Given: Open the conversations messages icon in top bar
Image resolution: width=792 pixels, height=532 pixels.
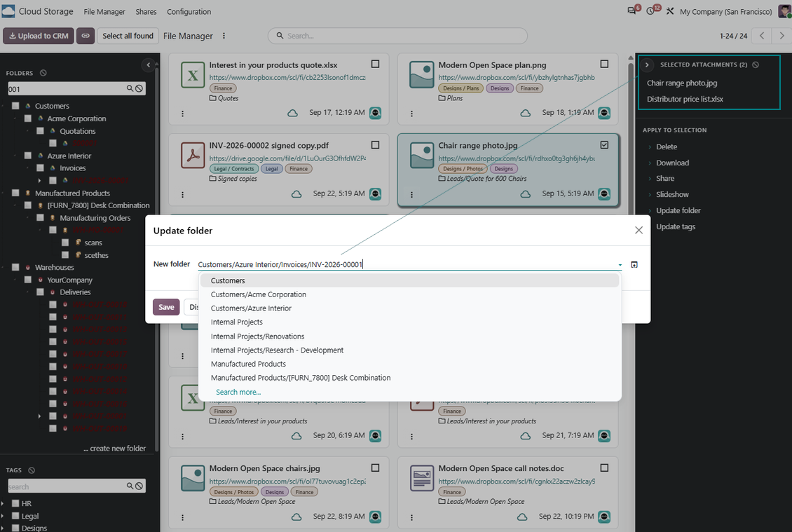Looking at the screenshot, I should point(631,11).
